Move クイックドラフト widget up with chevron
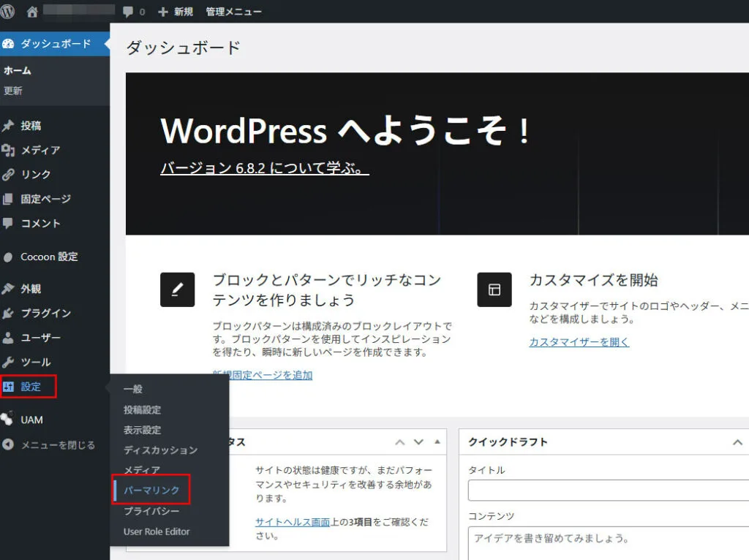The height and width of the screenshot is (560, 749). coord(737,442)
